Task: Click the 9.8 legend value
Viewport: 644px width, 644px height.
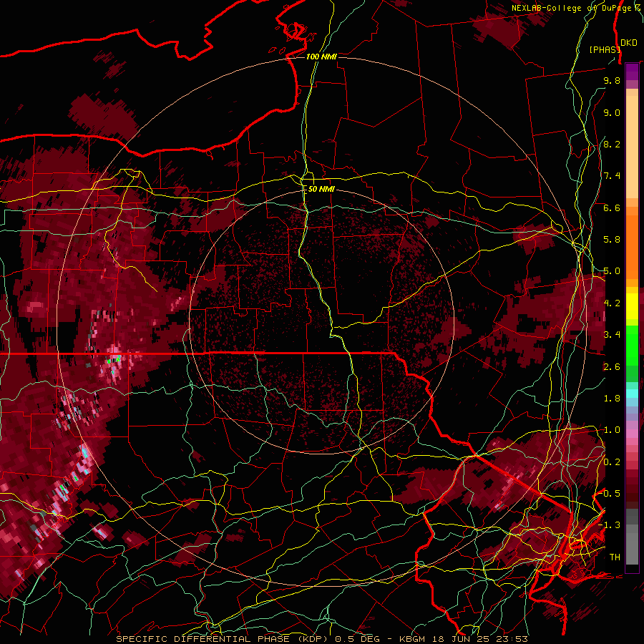Action: 612,80
